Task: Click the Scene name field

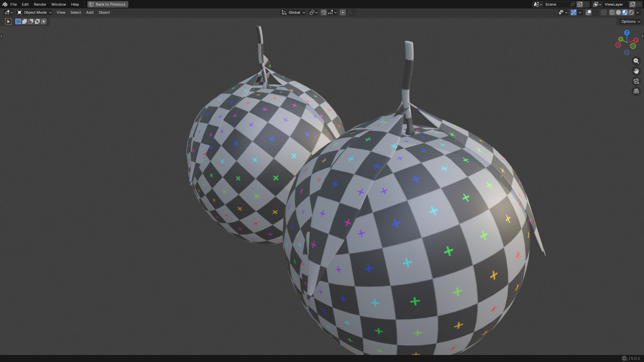Action: point(556,4)
